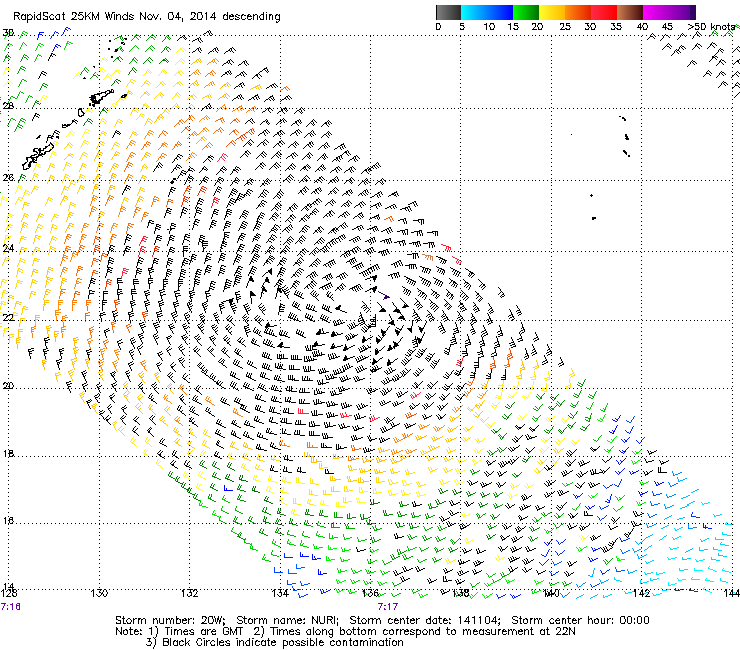Click the longitude label '144'
The height and width of the screenshot is (650, 740).
pos(732,593)
